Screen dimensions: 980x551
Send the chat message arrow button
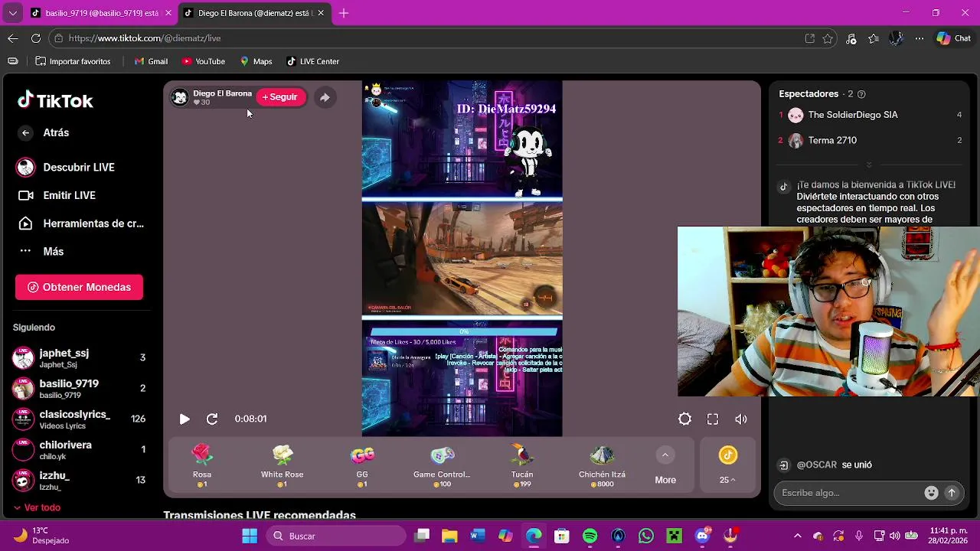pyautogui.click(x=952, y=493)
